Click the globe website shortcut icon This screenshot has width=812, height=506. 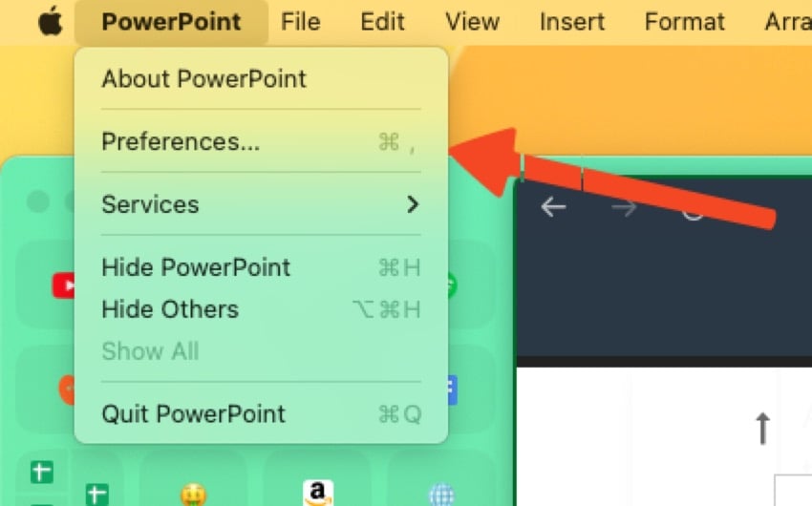pyautogui.click(x=441, y=495)
